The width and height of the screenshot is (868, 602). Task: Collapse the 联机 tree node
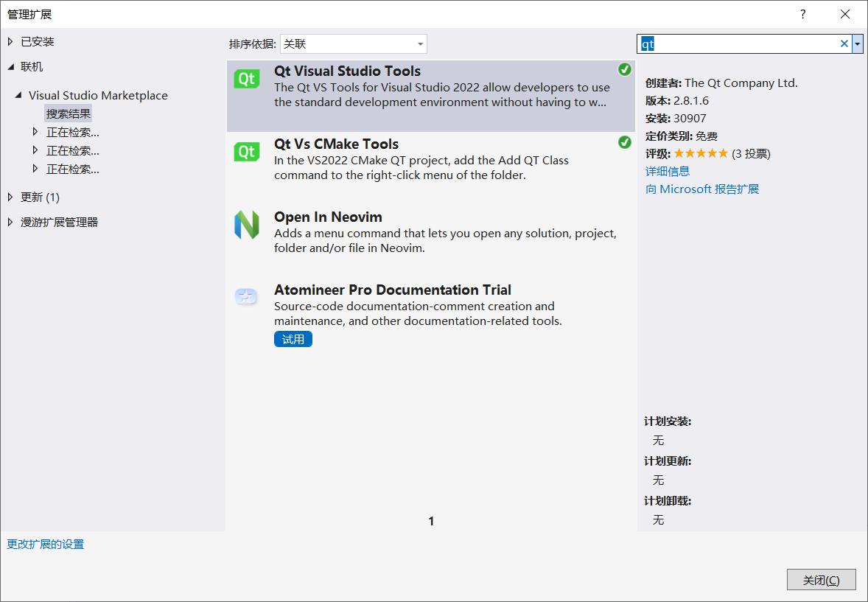pyautogui.click(x=10, y=66)
